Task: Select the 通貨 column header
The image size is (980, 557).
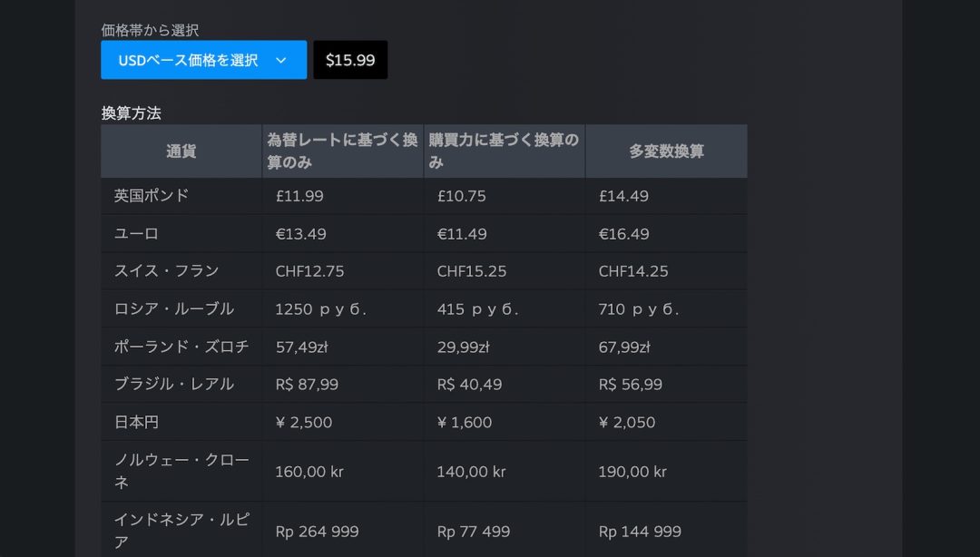Action: point(181,151)
